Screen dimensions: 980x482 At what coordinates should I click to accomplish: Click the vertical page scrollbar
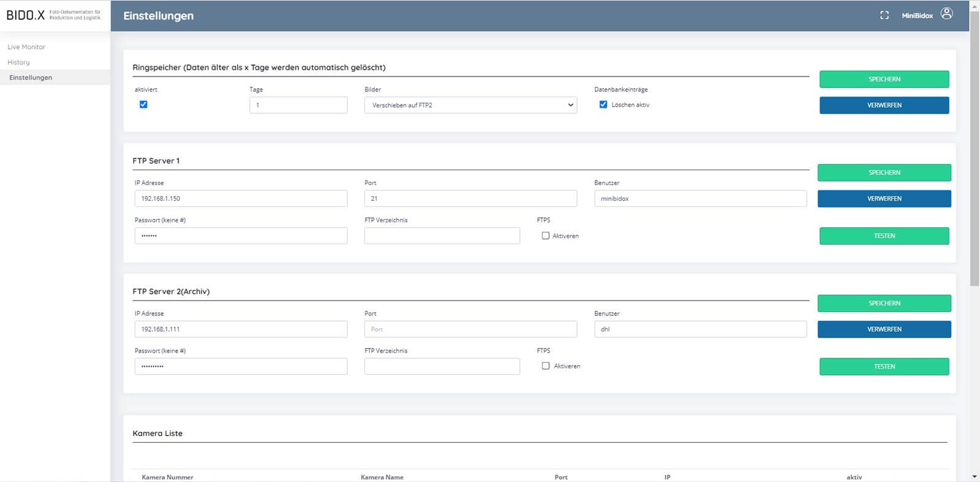click(974, 153)
